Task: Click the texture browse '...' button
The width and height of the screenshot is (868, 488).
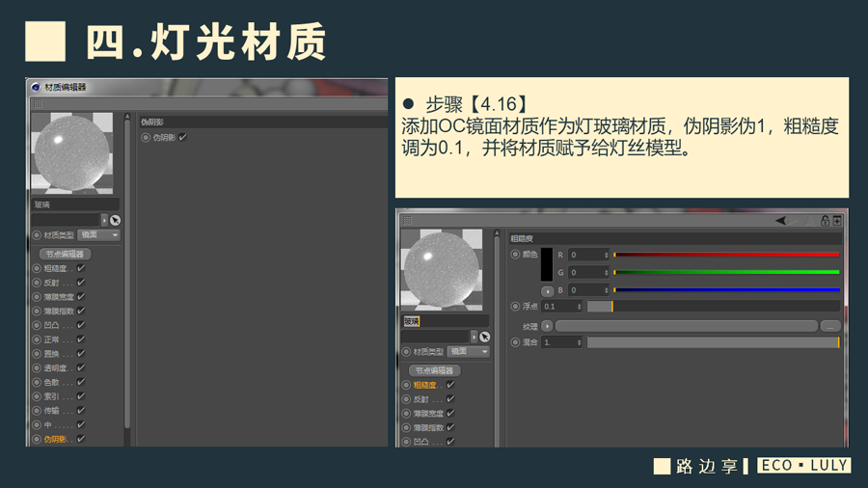Action: coord(830,326)
